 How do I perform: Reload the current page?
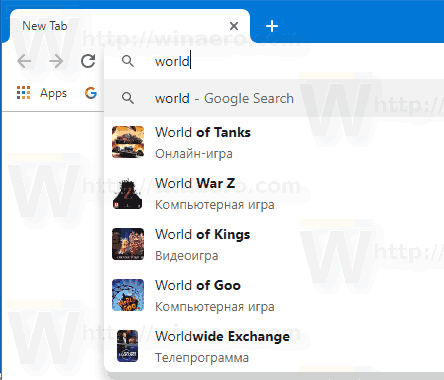coord(88,61)
